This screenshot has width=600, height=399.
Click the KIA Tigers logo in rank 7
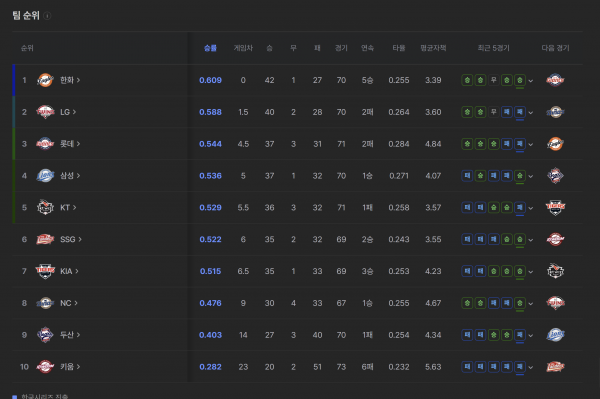[x=45, y=271]
